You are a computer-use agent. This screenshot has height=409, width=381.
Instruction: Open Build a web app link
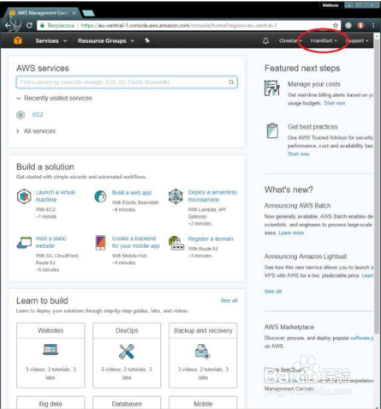tap(131, 193)
